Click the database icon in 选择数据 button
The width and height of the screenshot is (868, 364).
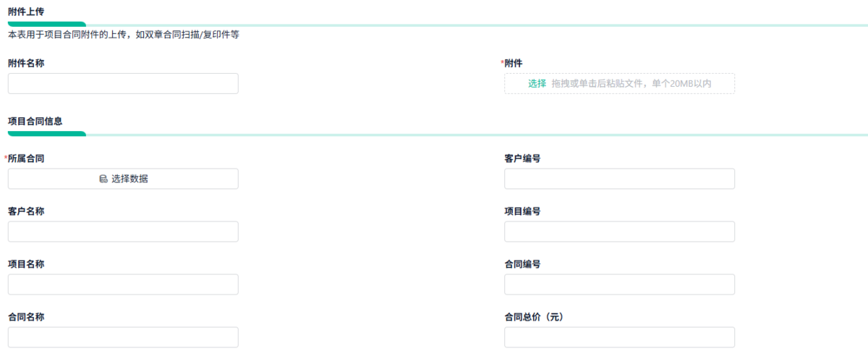click(103, 179)
